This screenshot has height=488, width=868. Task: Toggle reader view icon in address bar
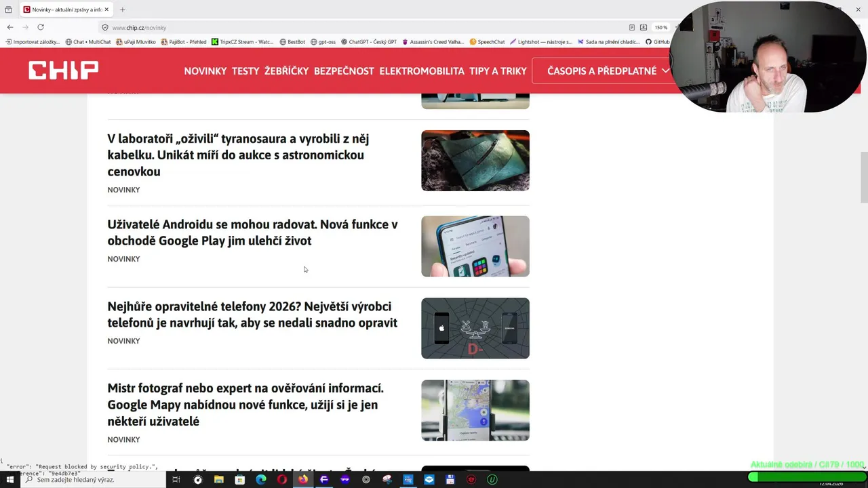[x=631, y=28]
